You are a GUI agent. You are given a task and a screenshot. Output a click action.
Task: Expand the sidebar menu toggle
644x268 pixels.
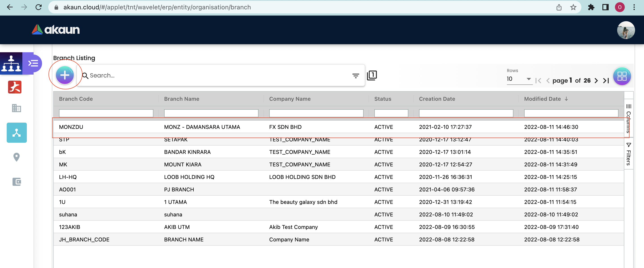click(33, 63)
